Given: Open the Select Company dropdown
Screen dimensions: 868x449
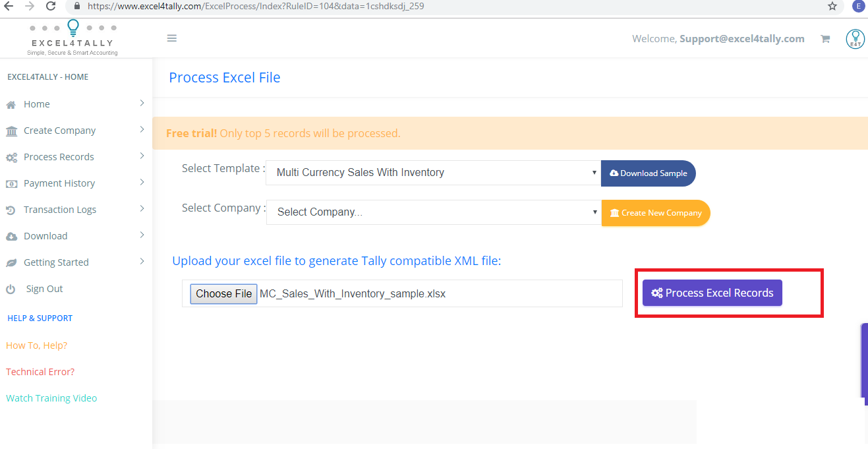Looking at the screenshot, I should [434, 212].
